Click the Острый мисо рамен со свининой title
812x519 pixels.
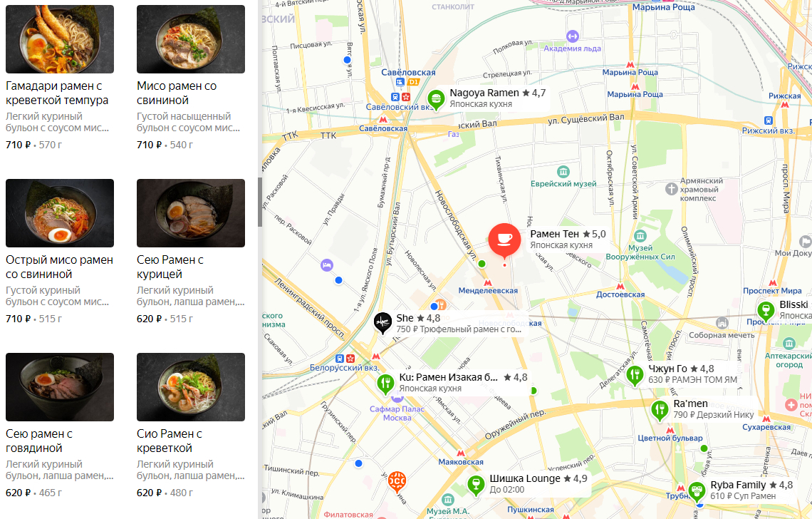pos(60,267)
